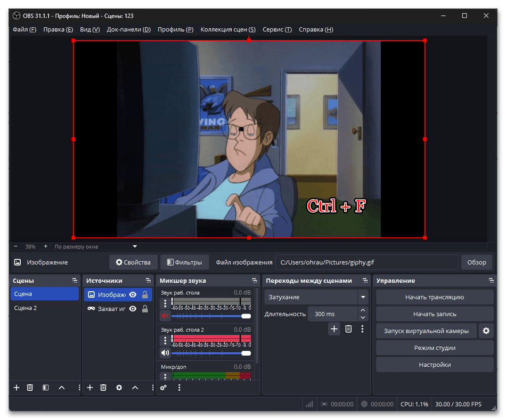Open the Файл menu
This screenshot has height=420, width=506.
[x=25, y=29]
